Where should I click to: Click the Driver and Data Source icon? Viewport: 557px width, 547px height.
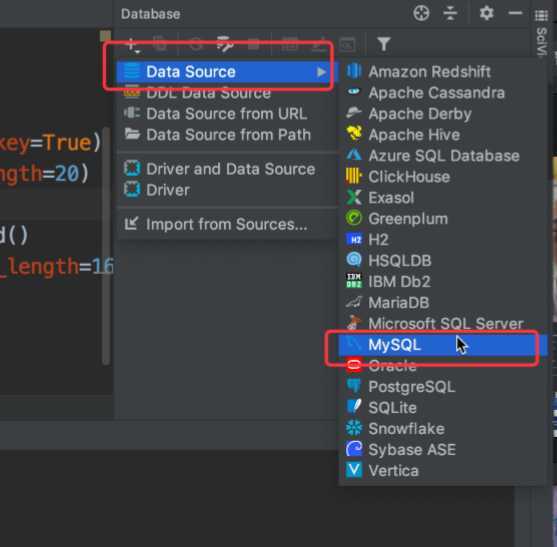tap(132, 168)
